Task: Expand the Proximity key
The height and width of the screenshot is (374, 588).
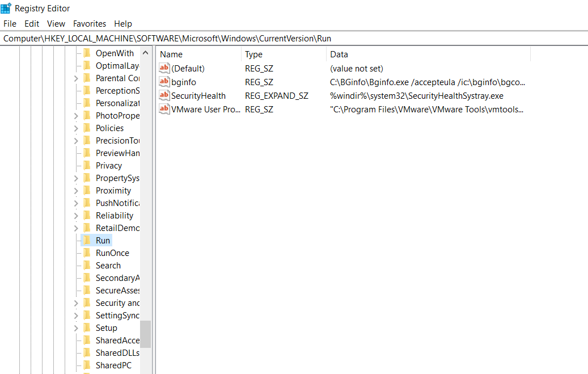Action: tap(76, 191)
